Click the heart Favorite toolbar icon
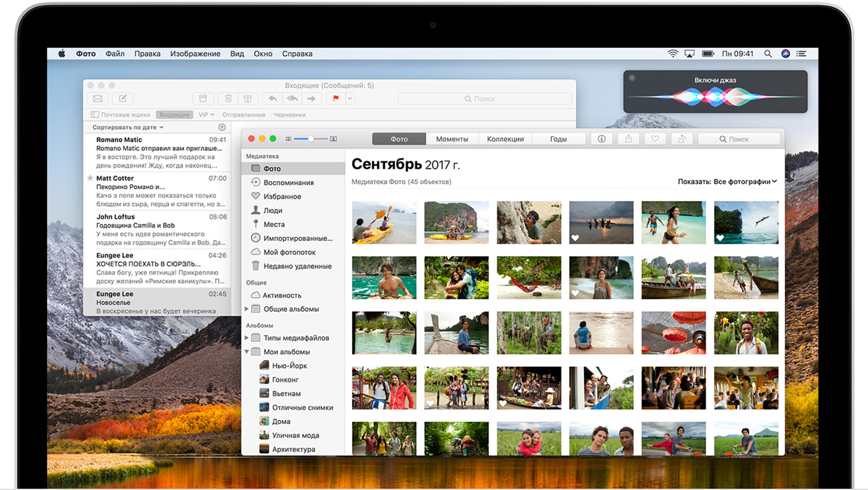This screenshot has width=868, height=490. [655, 139]
